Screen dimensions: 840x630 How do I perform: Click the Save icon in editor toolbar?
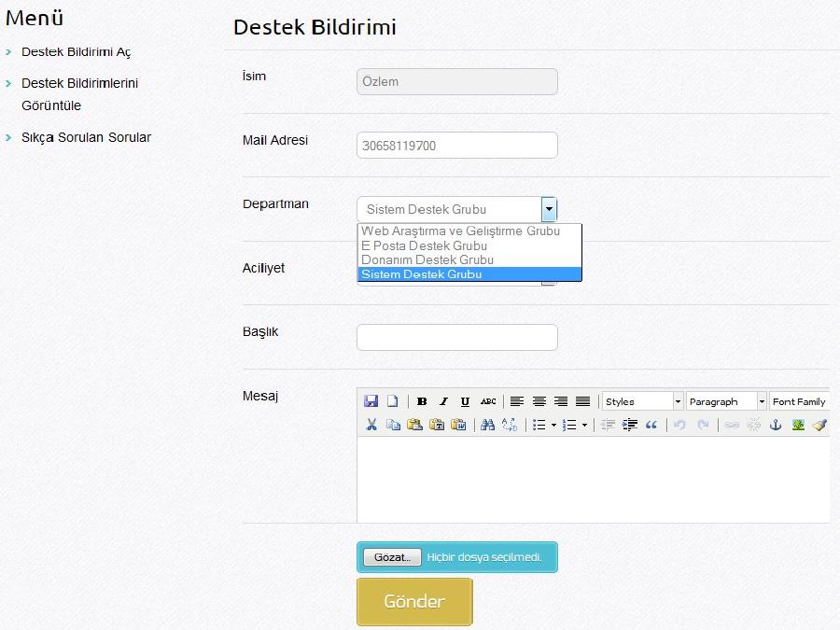coord(371,401)
